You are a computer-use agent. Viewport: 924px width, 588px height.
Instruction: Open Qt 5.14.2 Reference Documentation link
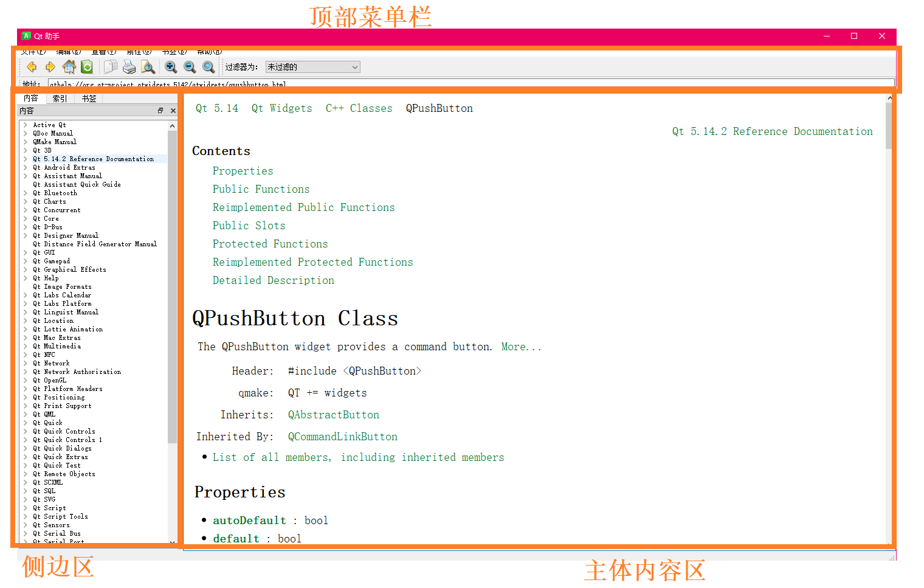click(x=772, y=131)
